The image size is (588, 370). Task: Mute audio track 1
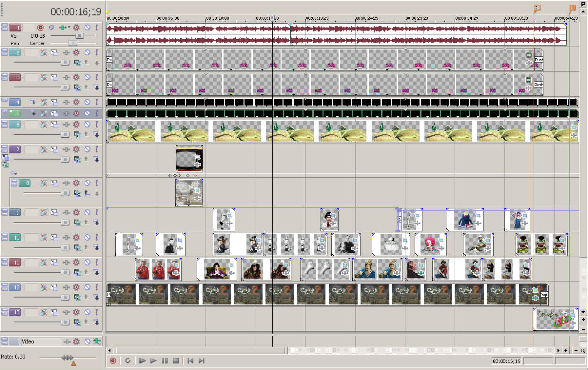(x=87, y=28)
